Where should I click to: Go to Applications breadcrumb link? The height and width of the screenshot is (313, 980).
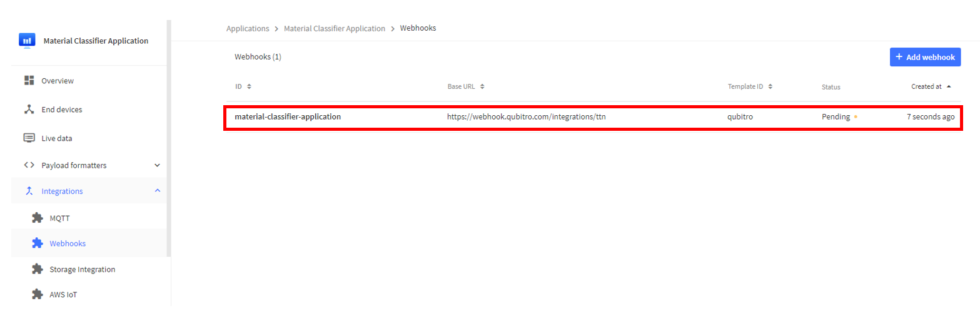click(x=248, y=29)
